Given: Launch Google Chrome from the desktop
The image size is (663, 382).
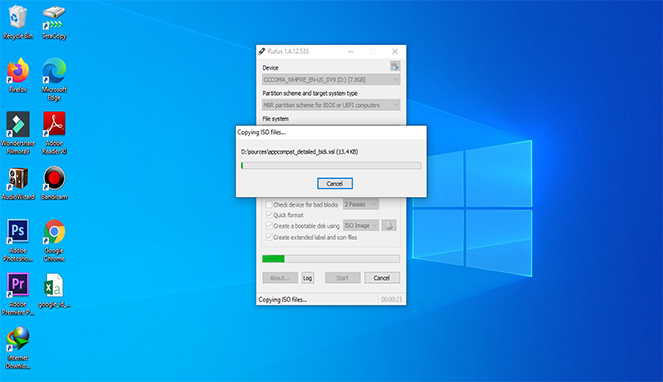Looking at the screenshot, I should (54, 240).
